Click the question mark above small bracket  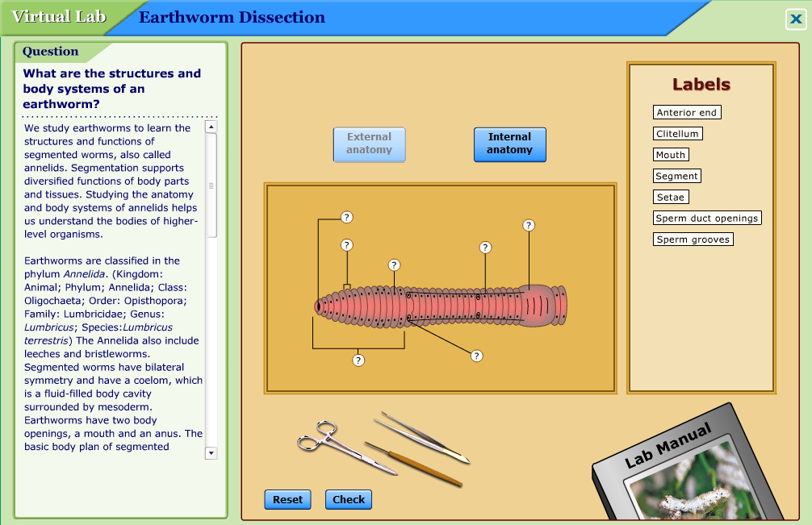[x=347, y=245]
